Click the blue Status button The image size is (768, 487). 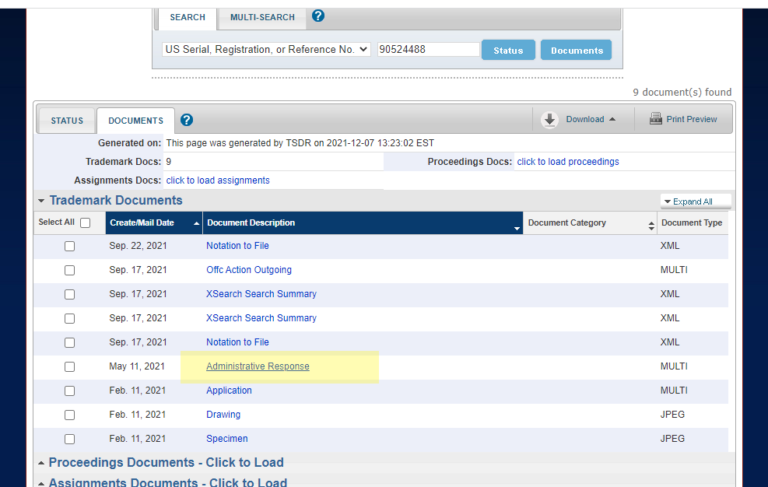click(508, 50)
